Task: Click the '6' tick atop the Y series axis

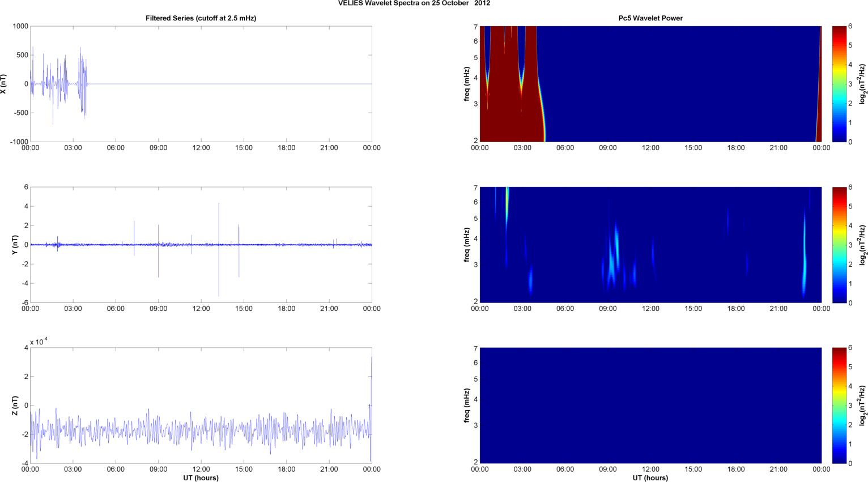Action: (26, 187)
